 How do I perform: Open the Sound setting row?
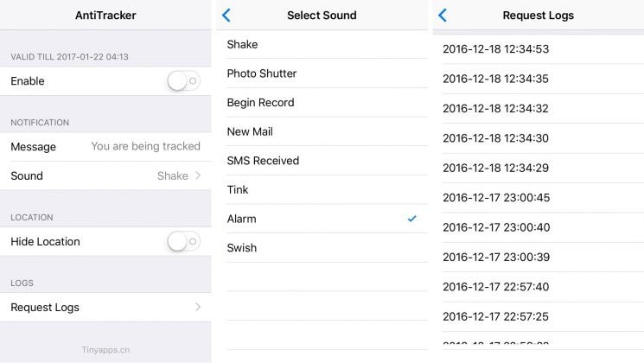click(x=105, y=175)
